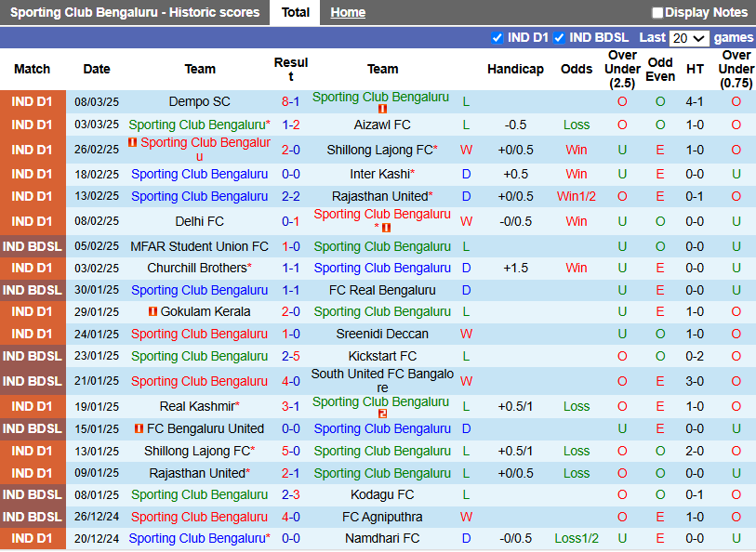The width and height of the screenshot is (756, 552).
Task: Click the red card icon beside Sporting Club Bengaluru on 26/02/25
Action: tap(133, 142)
